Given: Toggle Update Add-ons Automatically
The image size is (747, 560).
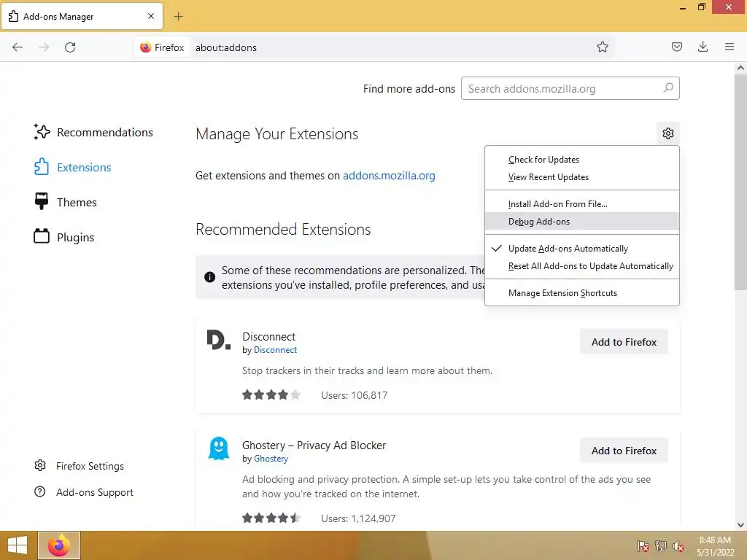Looking at the screenshot, I should coord(581,249).
